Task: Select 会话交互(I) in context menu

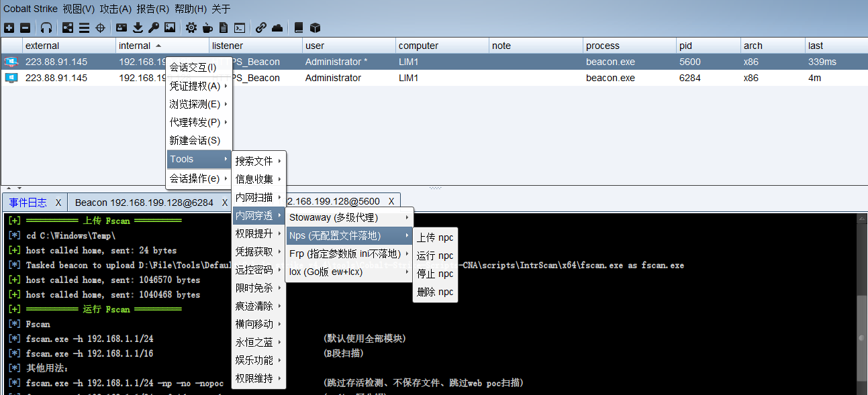Action: [199, 67]
